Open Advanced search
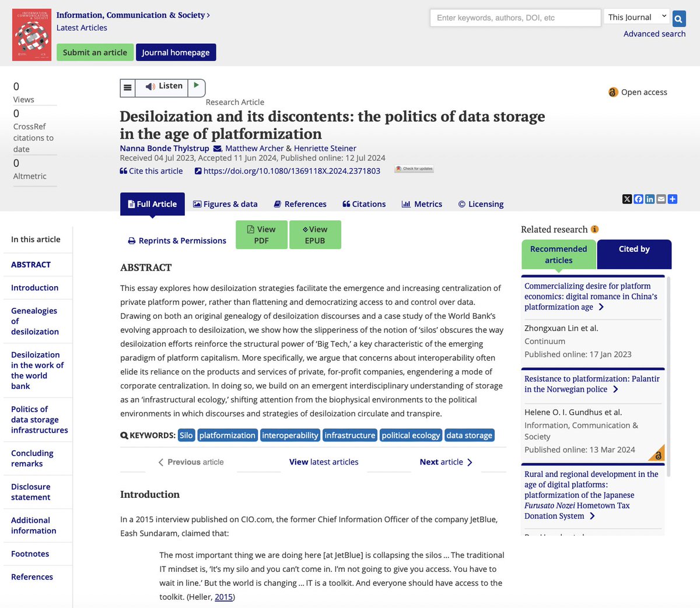 [x=654, y=34]
